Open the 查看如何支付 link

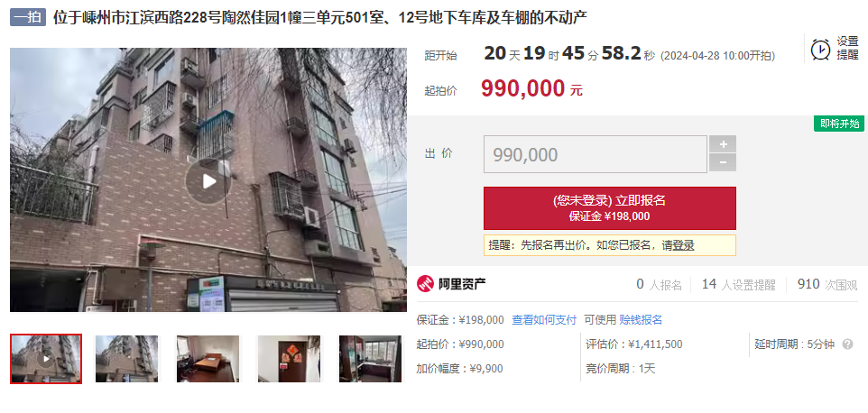[x=543, y=320]
